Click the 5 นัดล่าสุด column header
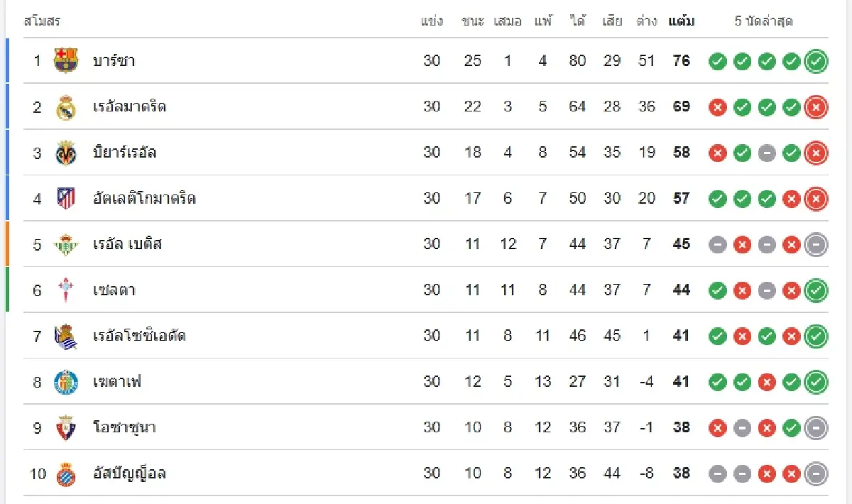The image size is (852, 504). (763, 21)
